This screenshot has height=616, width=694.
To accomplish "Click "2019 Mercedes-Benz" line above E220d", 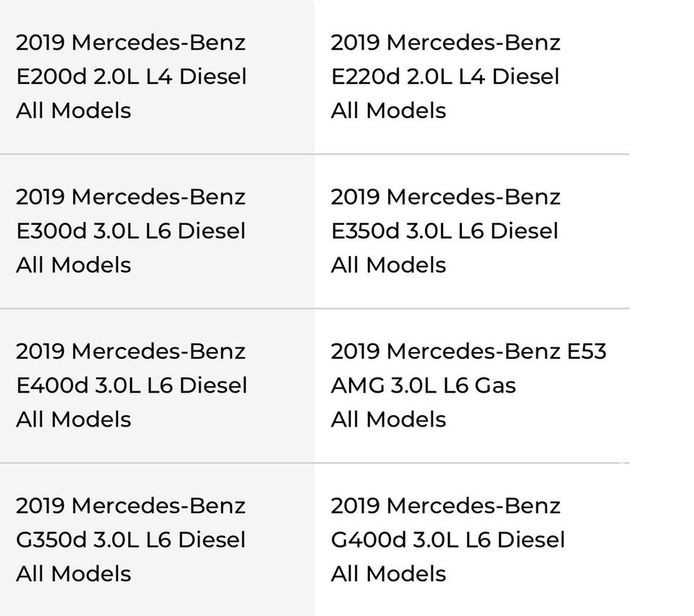I will tap(445, 42).
